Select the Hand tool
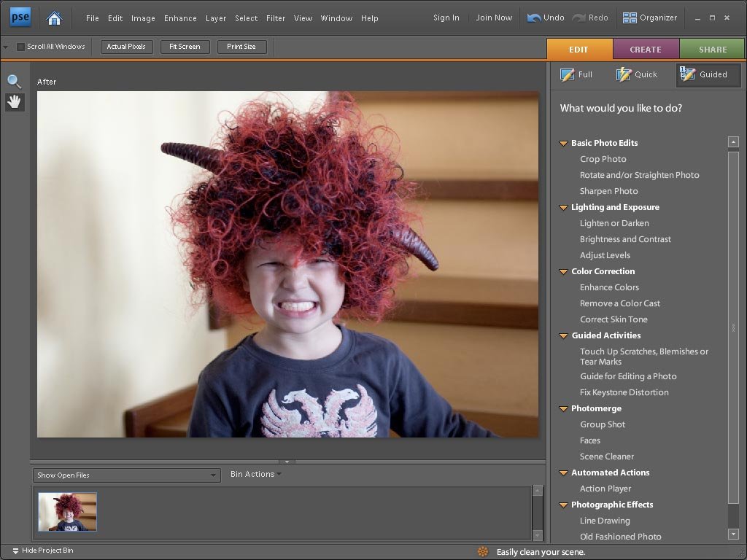 pos(14,102)
